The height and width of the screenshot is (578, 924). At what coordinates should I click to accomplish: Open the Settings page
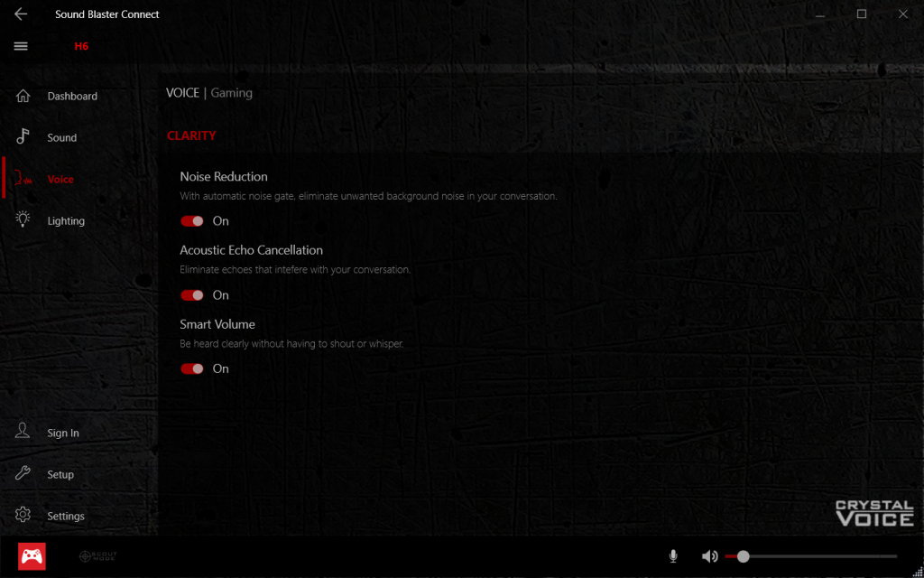point(66,516)
